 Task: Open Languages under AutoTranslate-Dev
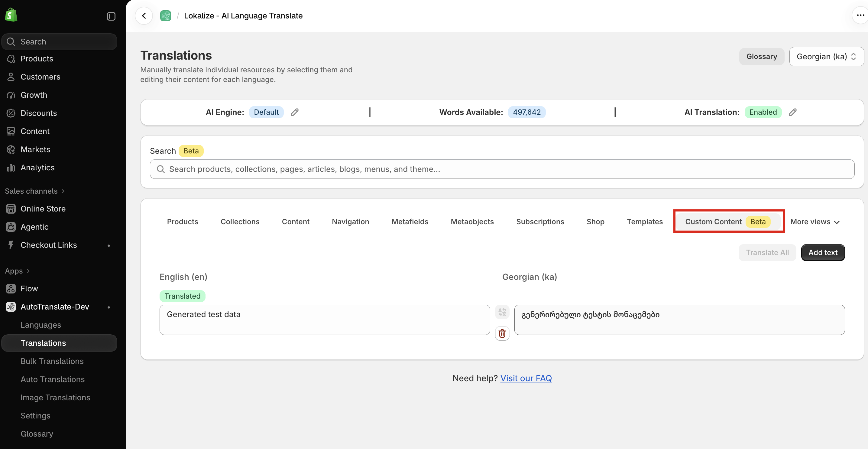tap(41, 325)
